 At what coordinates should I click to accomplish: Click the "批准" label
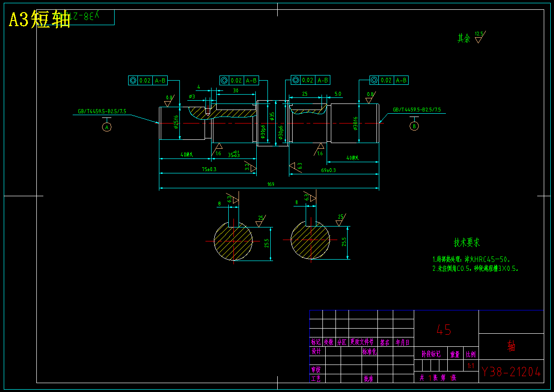368,378
